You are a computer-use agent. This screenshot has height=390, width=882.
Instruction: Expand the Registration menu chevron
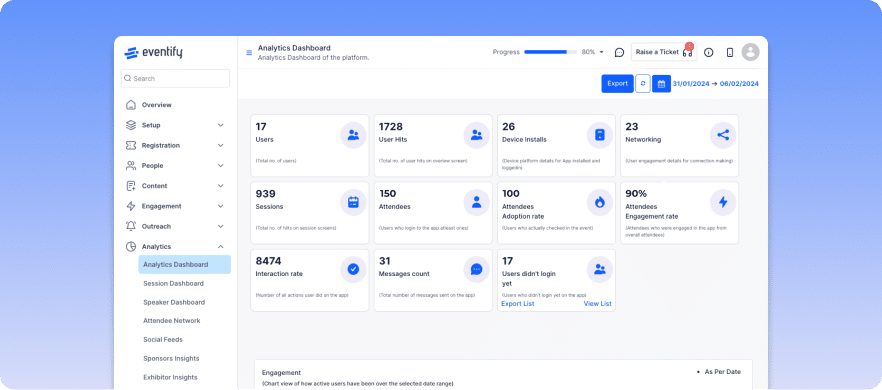(x=220, y=145)
